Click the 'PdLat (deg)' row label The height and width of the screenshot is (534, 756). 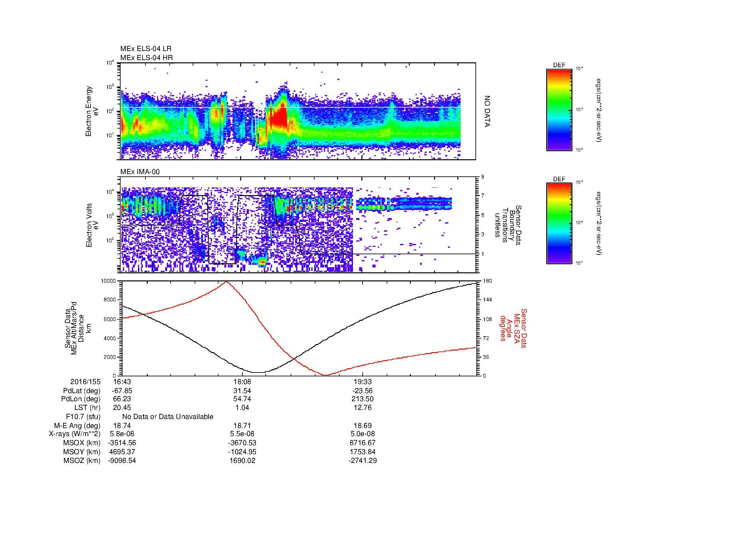82,391
